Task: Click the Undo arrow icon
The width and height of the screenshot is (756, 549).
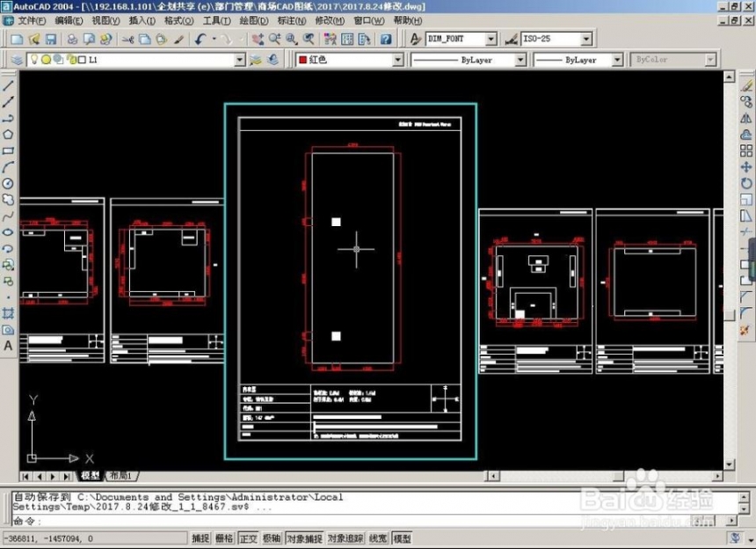Action: coord(201,39)
